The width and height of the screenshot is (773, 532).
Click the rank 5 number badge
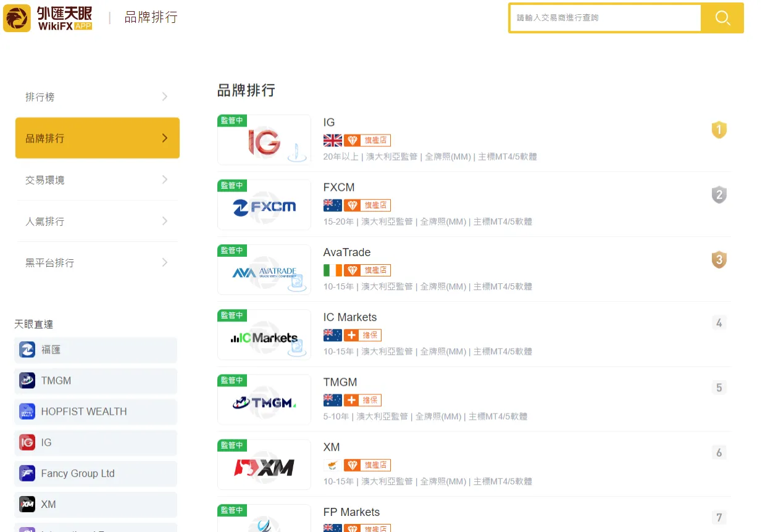coord(719,388)
